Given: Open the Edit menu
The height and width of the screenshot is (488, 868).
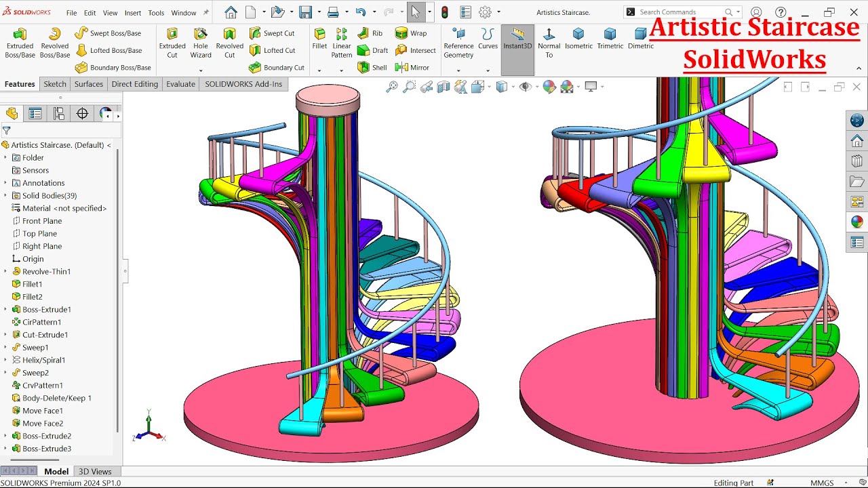Looking at the screenshot, I should click(90, 13).
